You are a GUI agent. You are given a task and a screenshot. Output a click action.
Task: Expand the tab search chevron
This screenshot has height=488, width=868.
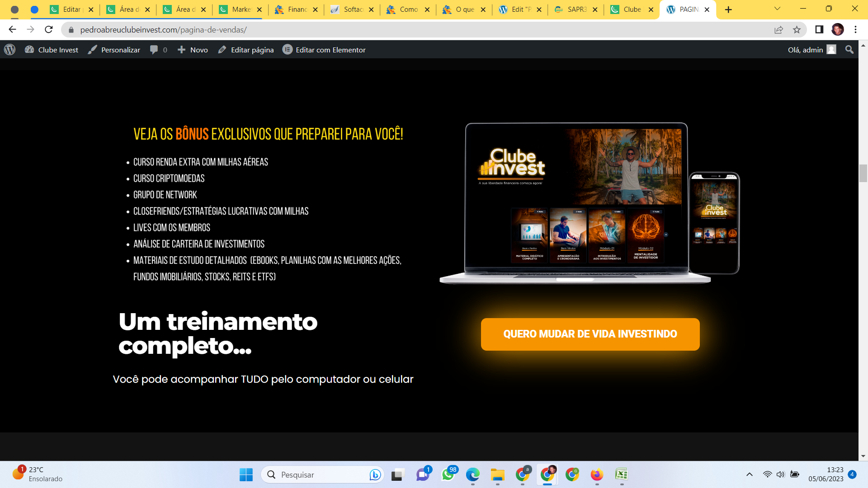click(777, 9)
